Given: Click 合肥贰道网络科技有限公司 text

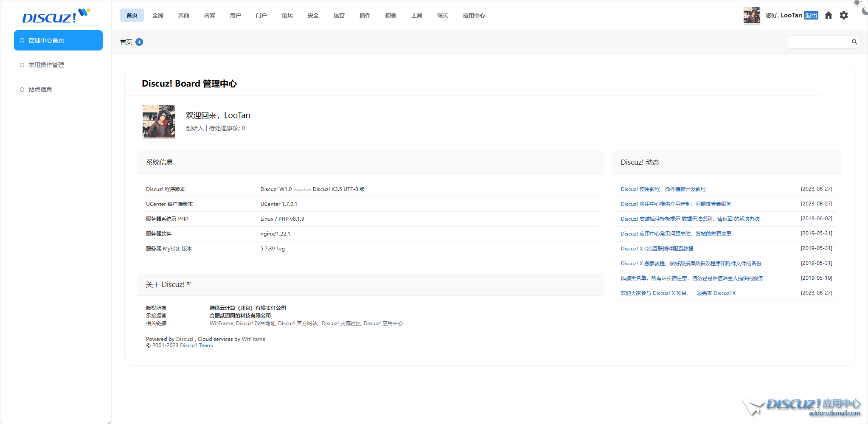Looking at the screenshot, I should click(240, 316).
